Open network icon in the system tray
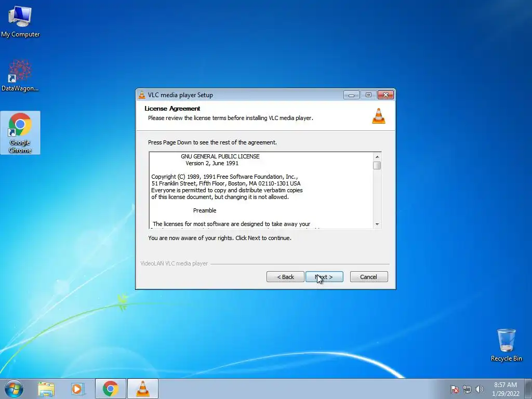Viewport: 532px width, 399px height. [x=467, y=389]
